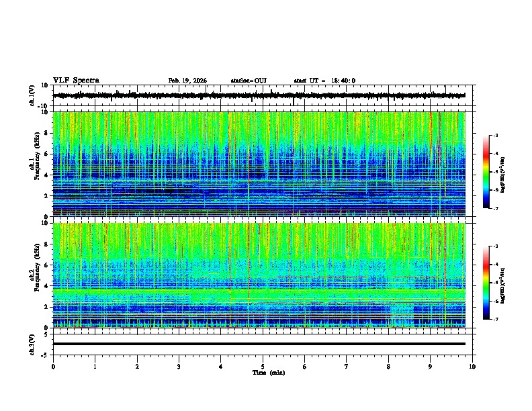This screenshot has height=411, width=532.
Task: Click time axis tick label "6" minutes
Action: [305, 367]
